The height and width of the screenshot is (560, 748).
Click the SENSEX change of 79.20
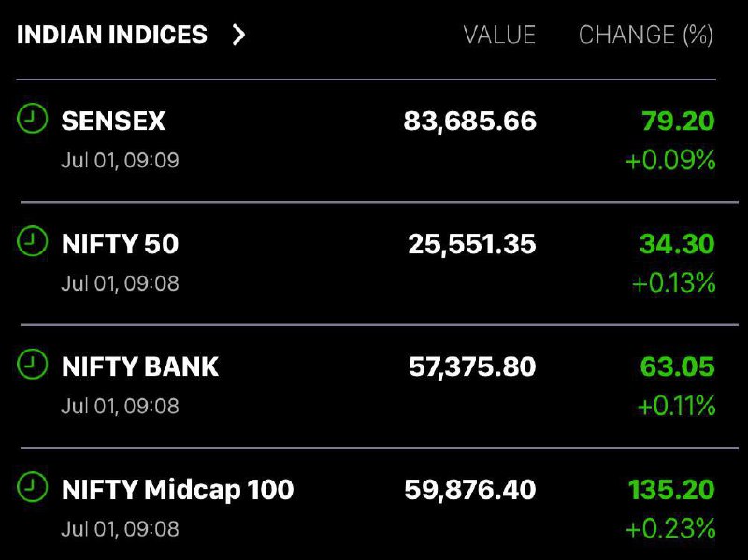678,121
